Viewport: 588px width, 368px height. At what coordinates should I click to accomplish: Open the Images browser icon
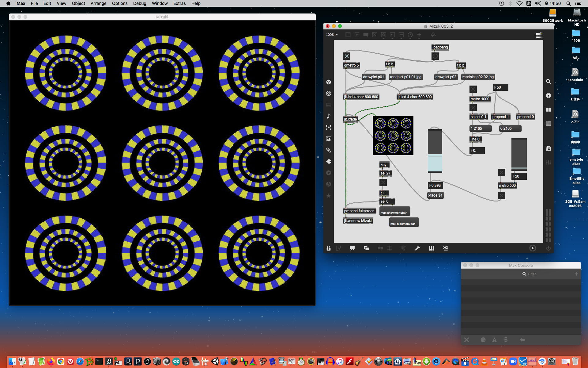coord(329,139)
